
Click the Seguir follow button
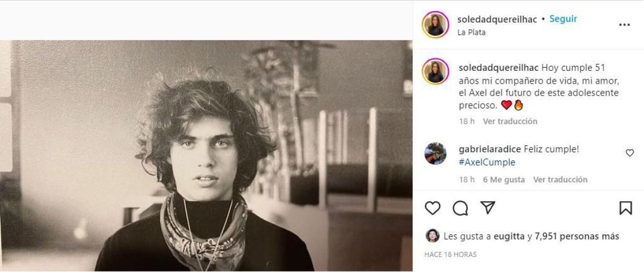point(563,19)
